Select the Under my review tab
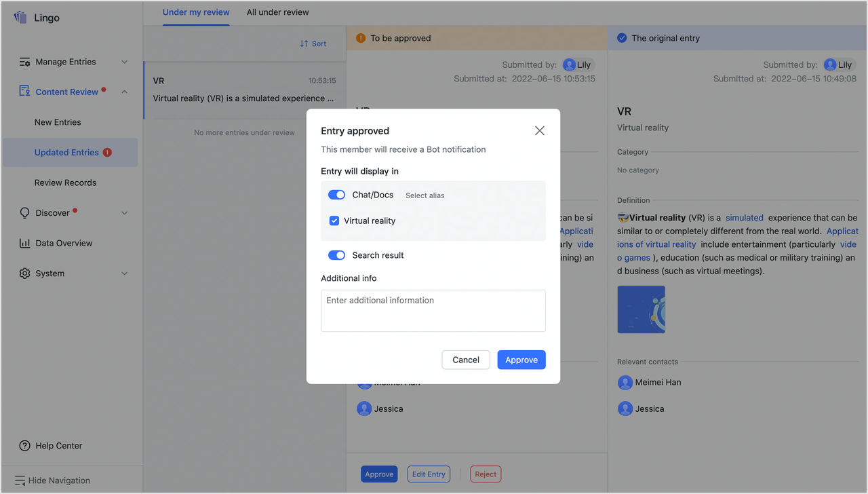This screenshot has width=868, height=494. [196, 12]
